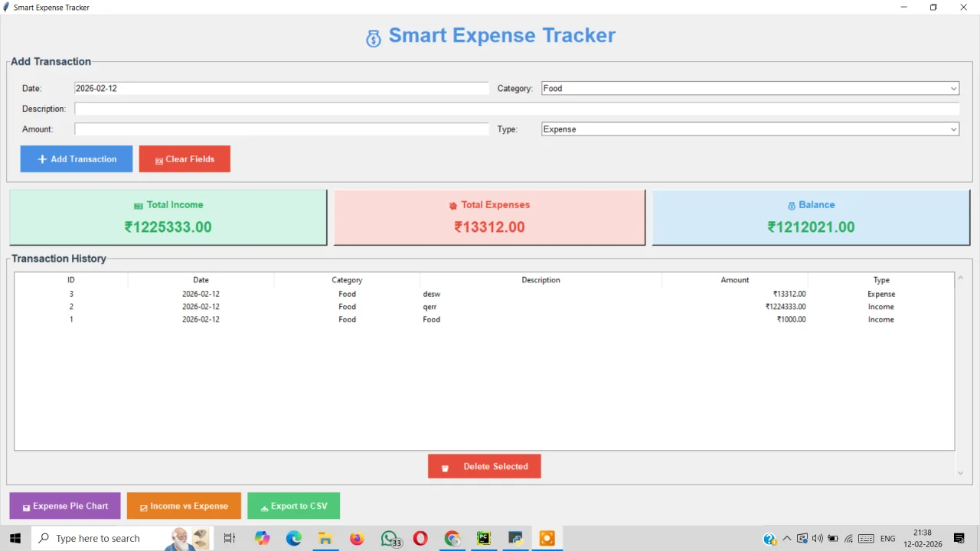Open Task View on the taskbar
This screenshot has width=980, height=551.
pos(229,539)
